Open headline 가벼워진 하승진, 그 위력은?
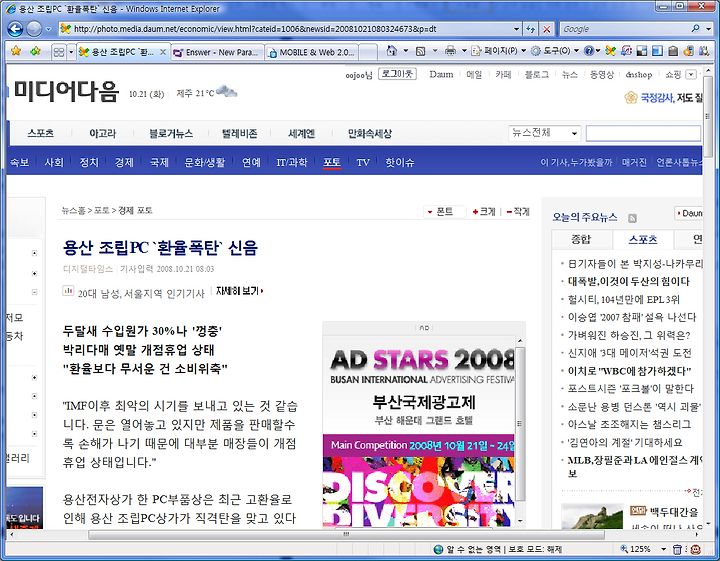This screenshot has height=561, width=720. click(629, 336)
